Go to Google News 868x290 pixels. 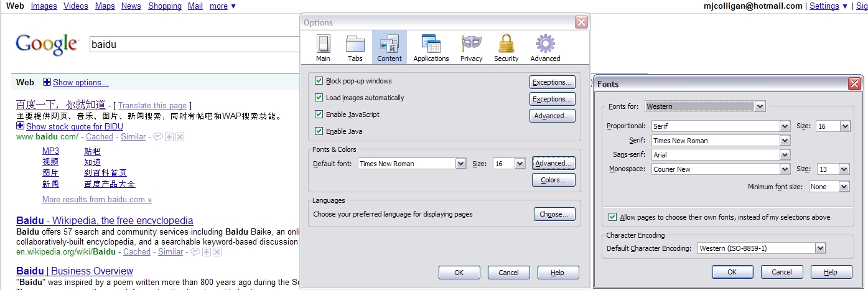pyautogui.click(x=131, y=6)
